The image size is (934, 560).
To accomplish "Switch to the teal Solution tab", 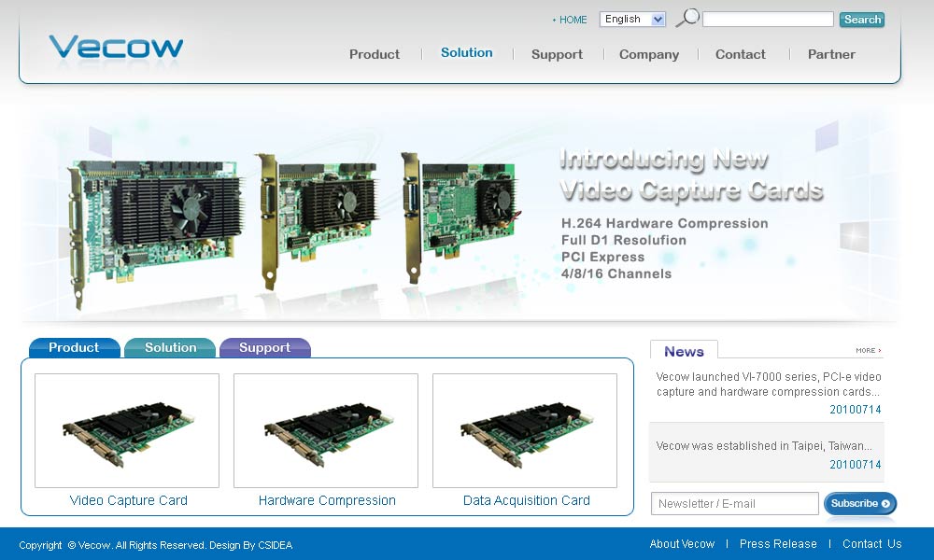I will (170, 348).
